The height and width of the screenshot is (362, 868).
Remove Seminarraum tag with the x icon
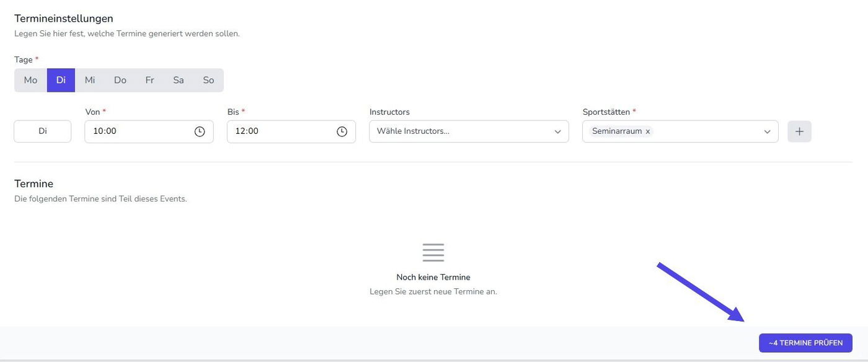click(648, 131)
